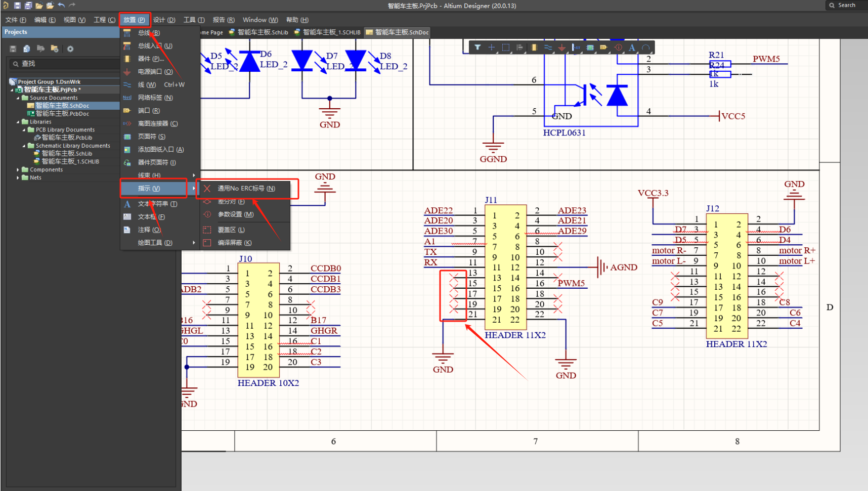The height and width of the screenshot is (491, 868).
Task: Click the compile project icon in the Projects panel
Action: pyautogui.click(x=27, y=49)
